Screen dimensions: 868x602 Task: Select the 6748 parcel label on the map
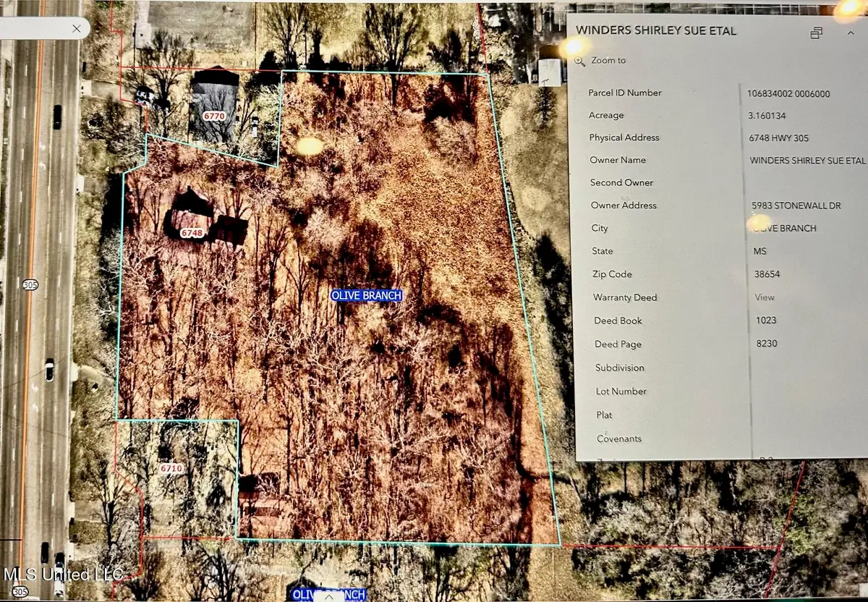coord(192,233)
